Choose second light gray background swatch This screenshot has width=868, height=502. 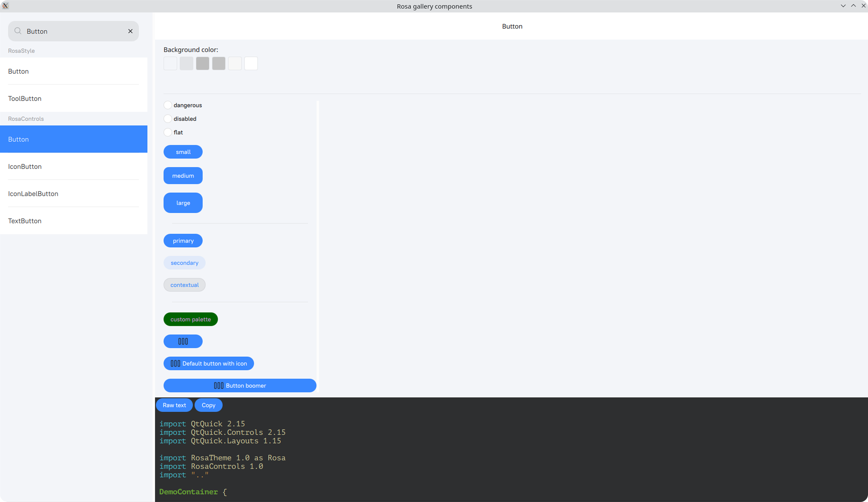pos(186,63)
